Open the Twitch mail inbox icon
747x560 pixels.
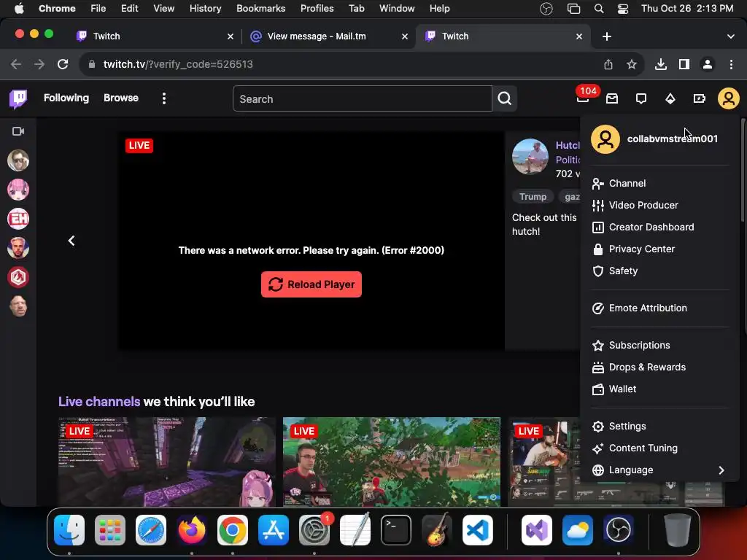[x=612, y=98]
